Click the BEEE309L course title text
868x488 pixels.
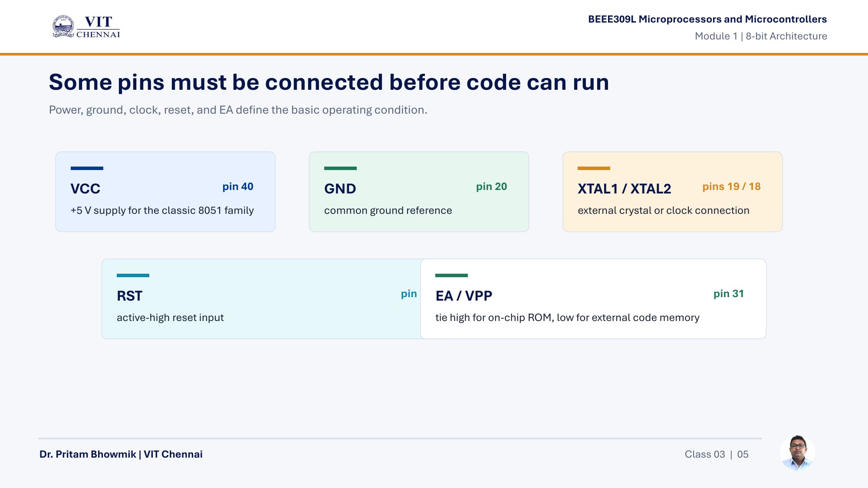(x=707, y=19)
